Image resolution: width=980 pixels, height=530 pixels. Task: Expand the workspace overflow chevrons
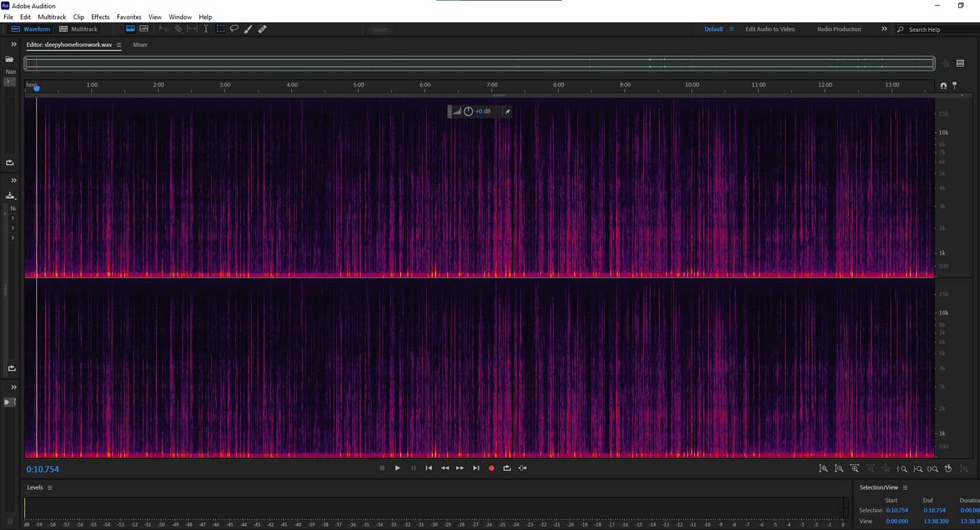[884, 29]
